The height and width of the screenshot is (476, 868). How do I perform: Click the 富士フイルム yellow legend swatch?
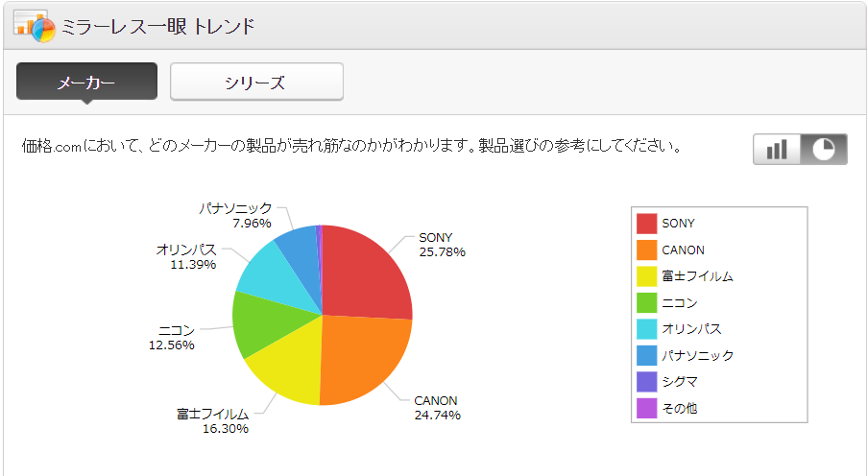pos(646,276)
